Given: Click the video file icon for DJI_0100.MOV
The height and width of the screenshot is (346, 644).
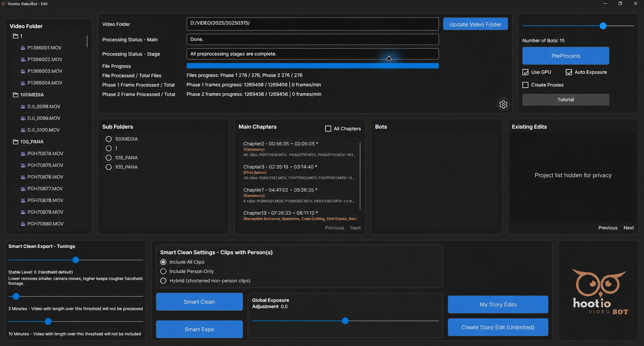Looking at the screenshot, I should [x=23, y=130].
